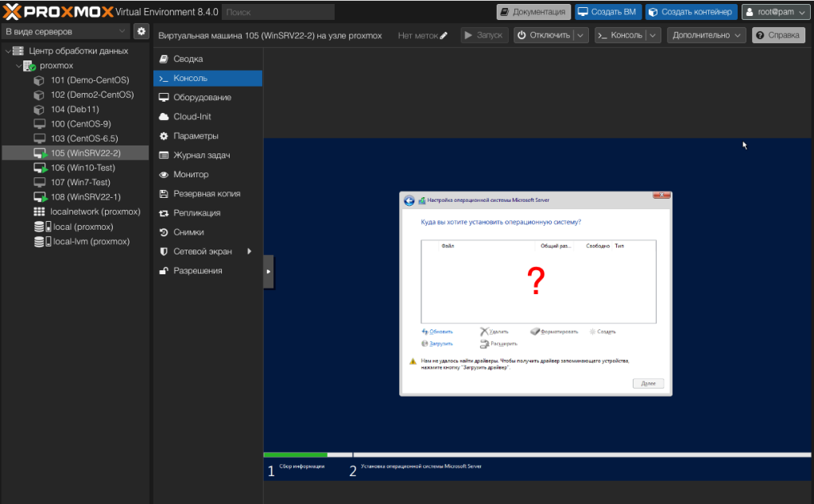
Task: Open the Дополнительно dropdown menu
Action: coord(707,36)
